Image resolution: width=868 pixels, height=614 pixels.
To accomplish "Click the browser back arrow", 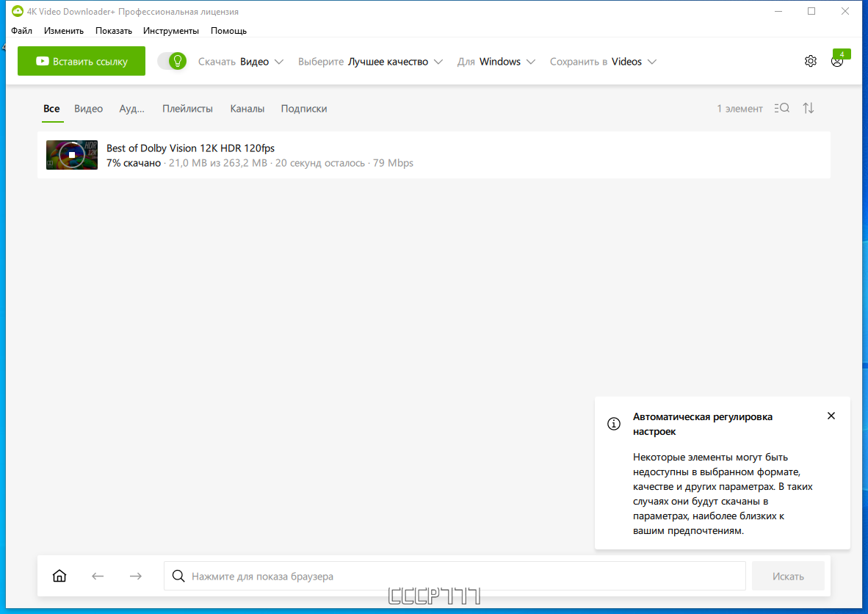I will coord(98,577).
